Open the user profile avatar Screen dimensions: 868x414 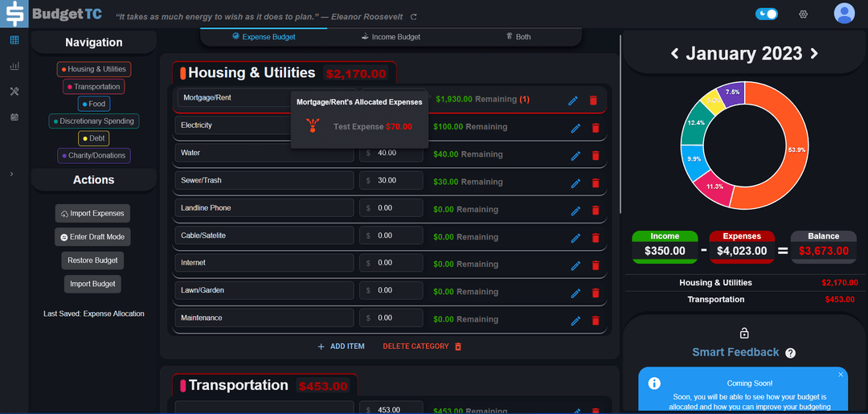click(x=844, y=14)
